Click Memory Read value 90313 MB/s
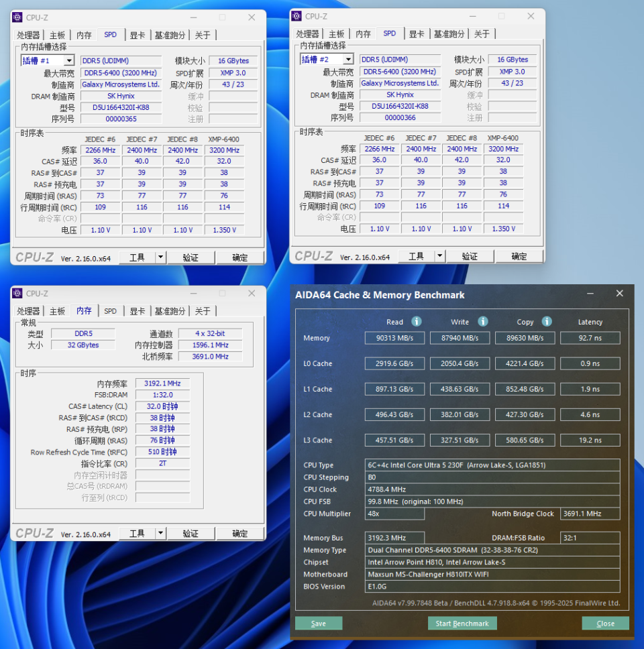 click(394, 338)
